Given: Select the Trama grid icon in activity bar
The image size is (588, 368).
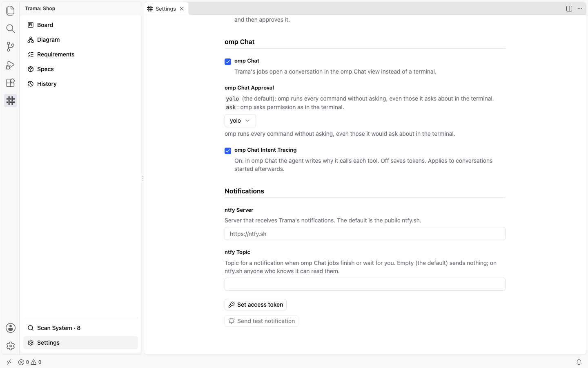Looking at the screenshot, I should coord(11,101).
